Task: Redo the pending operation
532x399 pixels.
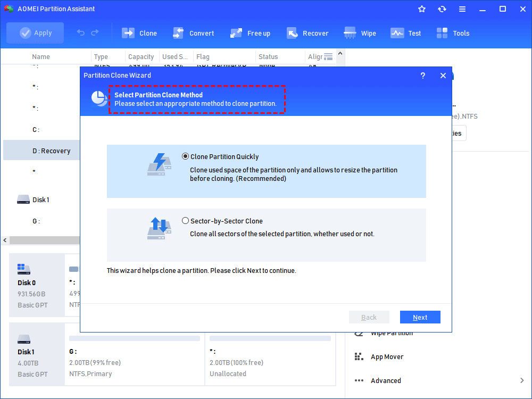Action: [x=95, y=32]
